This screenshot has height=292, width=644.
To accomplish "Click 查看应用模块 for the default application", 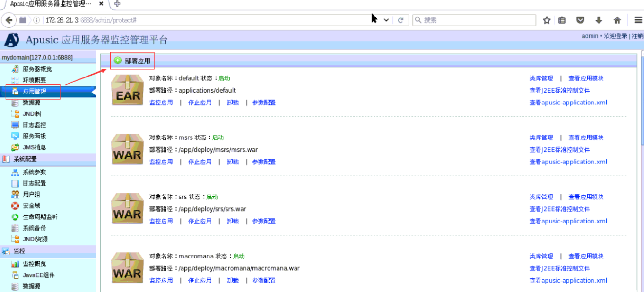I will (586, 78).
